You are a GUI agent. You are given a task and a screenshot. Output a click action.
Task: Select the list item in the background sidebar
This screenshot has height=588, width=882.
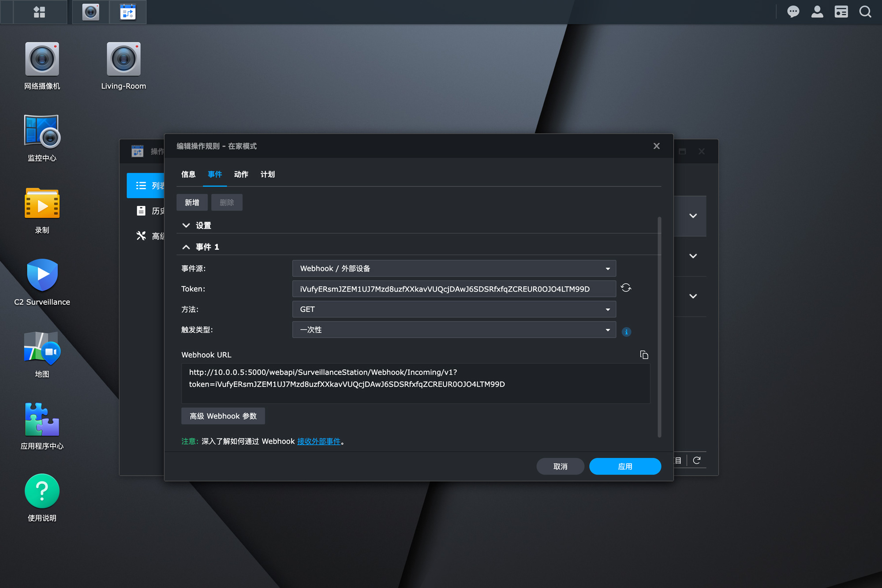(146, 186)
